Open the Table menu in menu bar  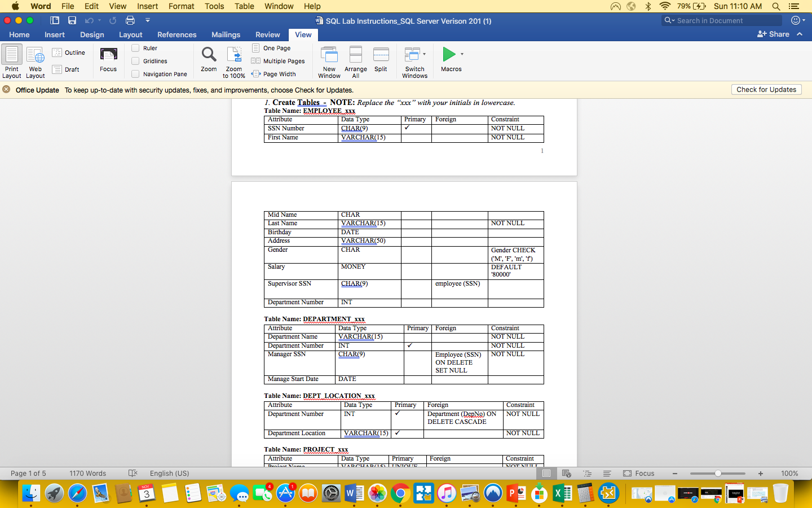[244, 6]
